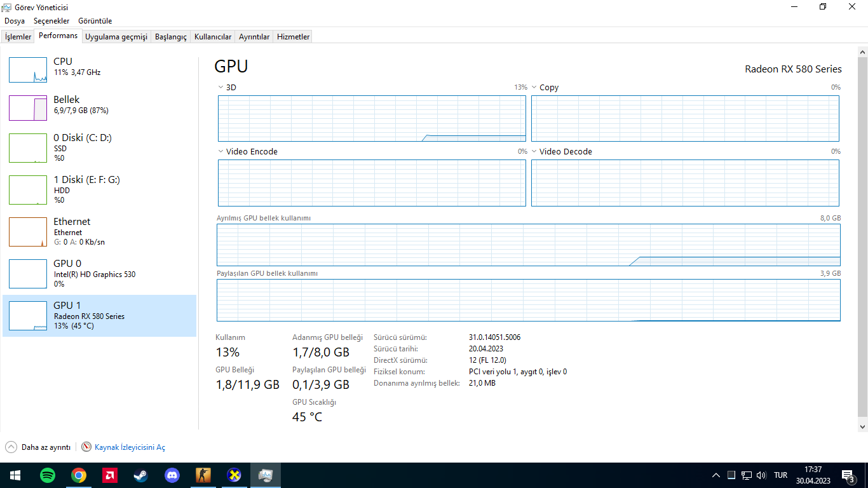Click the 3D usage graph
The width and height of the screenshot is (868, 488).
click(x=372, y=118)
